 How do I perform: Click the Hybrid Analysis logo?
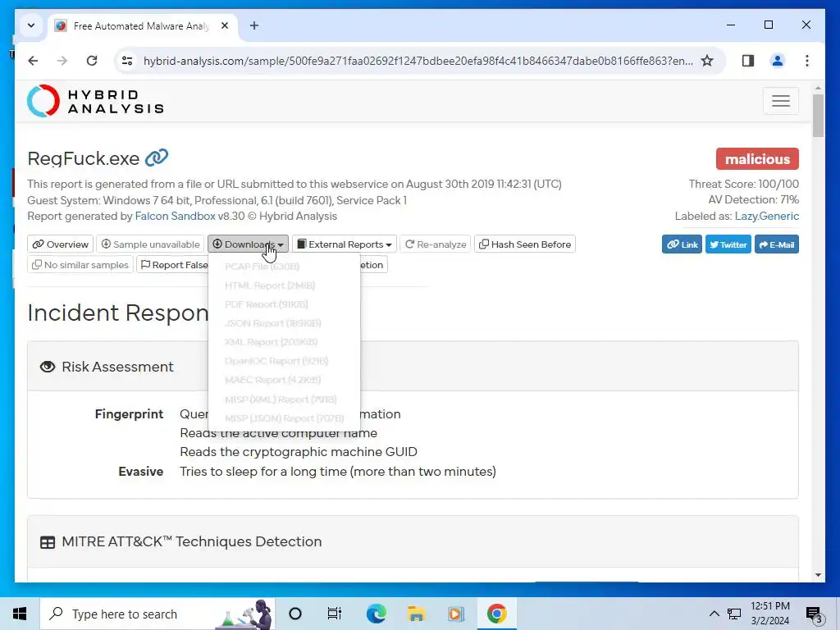click(95, 101)
